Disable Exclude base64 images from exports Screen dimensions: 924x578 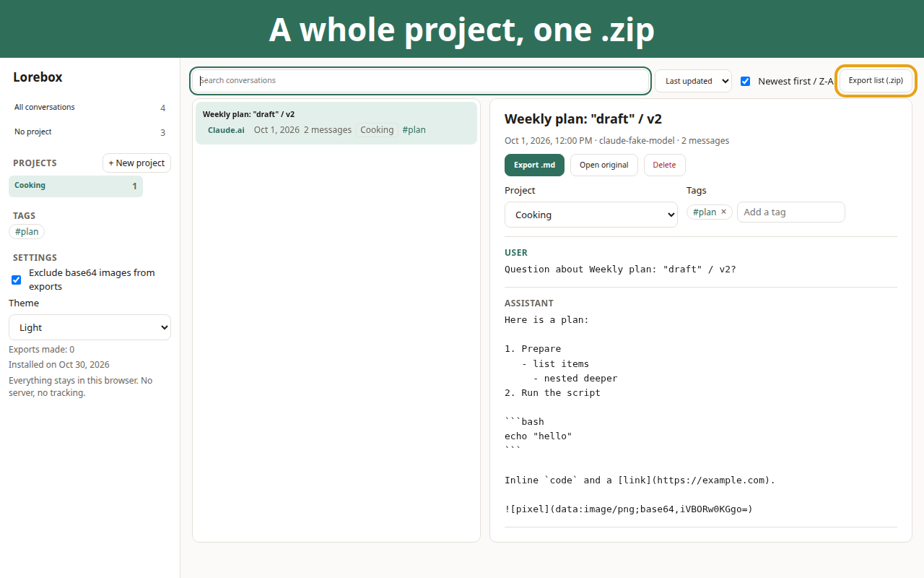(x=16, y=280)
